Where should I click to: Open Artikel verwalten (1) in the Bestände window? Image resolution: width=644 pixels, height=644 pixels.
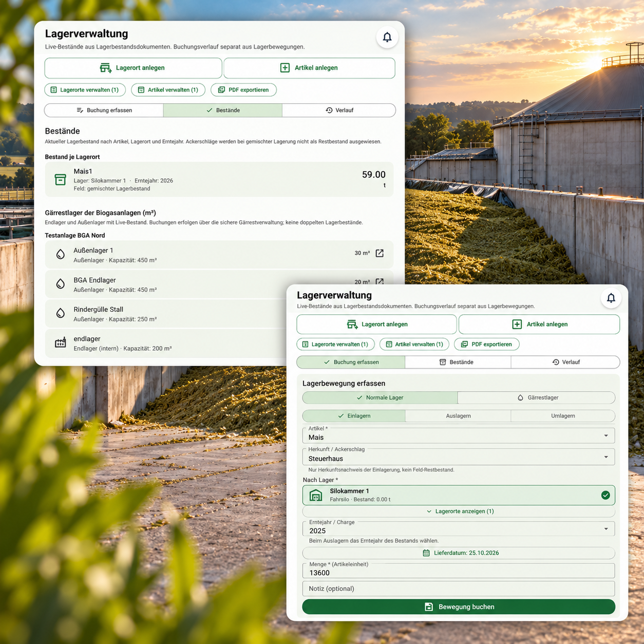(168, 90)
